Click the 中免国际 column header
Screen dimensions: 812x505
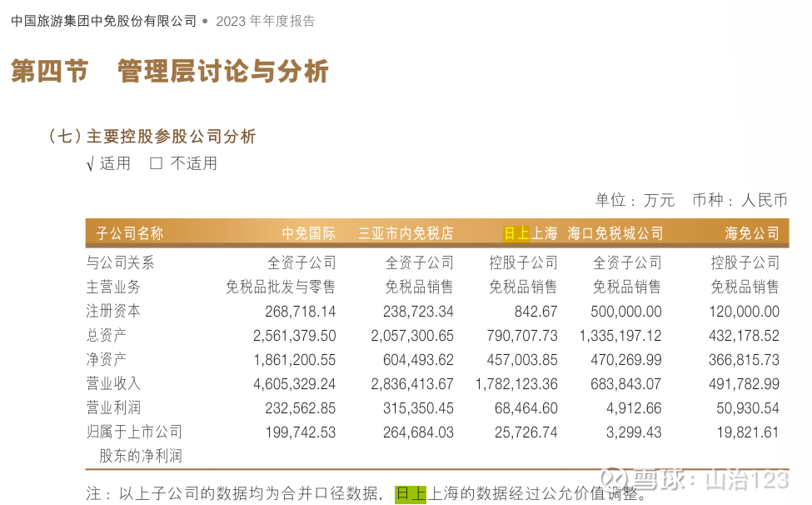point(309,233)
